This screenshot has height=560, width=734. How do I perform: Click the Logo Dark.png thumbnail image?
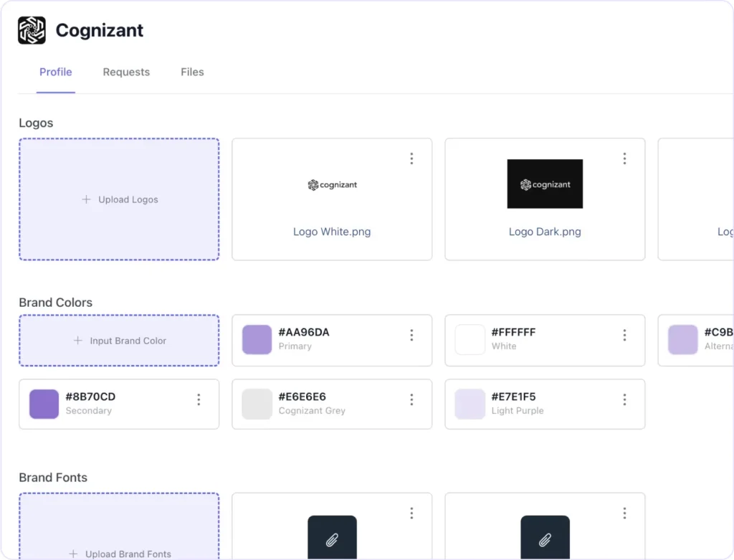(x=545, y=184)
